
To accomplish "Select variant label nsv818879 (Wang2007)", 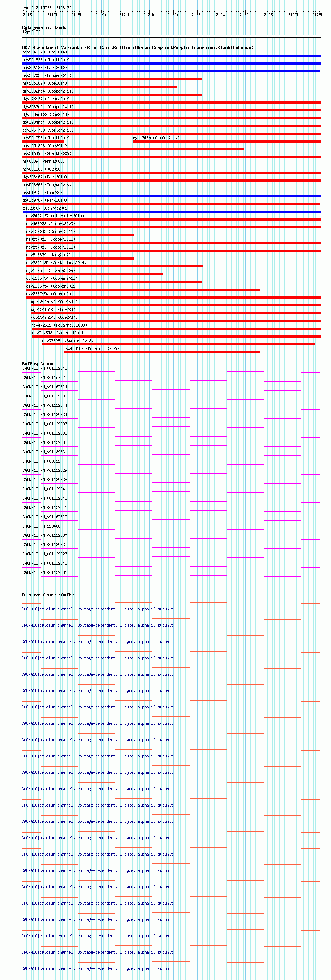I will tap(48, 255).
